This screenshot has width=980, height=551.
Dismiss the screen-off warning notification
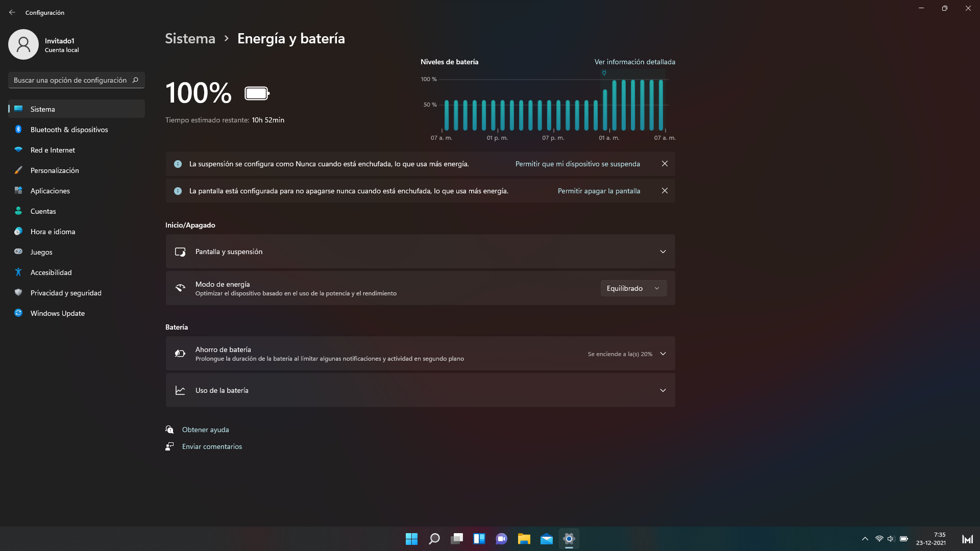(665, 191)
